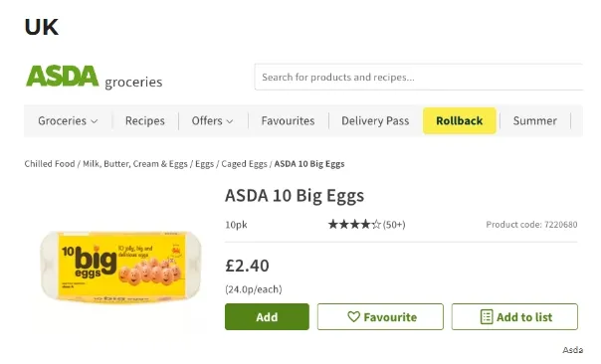This screenshot has height=364, width=601.
Task: Open the Favourites menu item
Action: [288, 120]
